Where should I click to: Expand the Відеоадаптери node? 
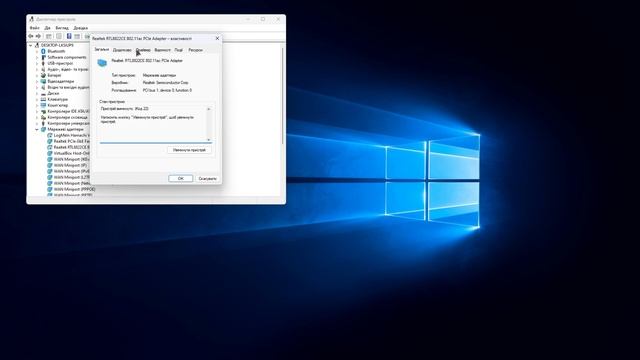point(37,81)
